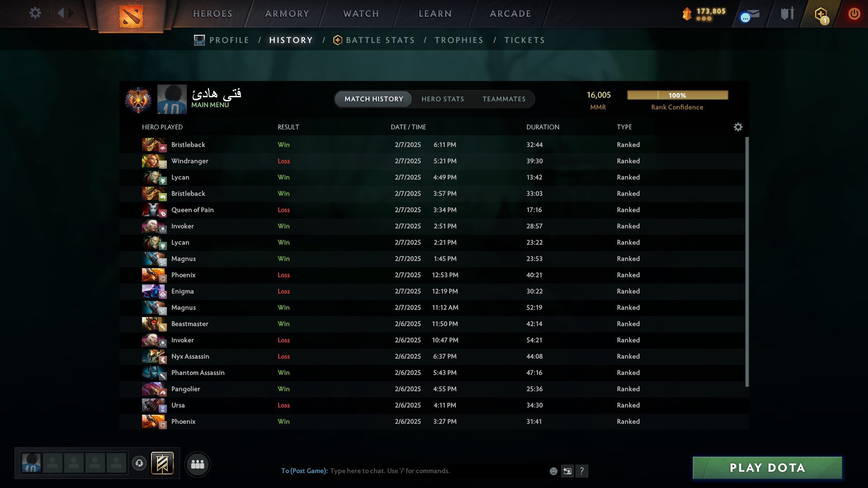The width and height of the screenshot is (868, 488).
Task: Switch to the TEAMMATES tab
Action: point(504,99)
